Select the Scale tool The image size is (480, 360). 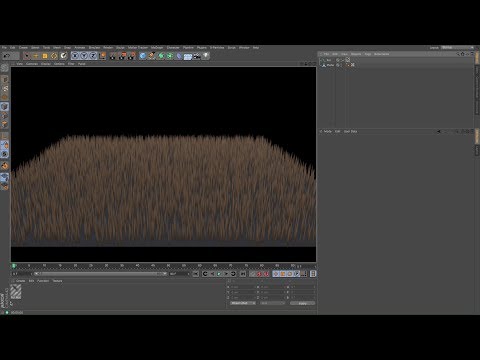[x=45, y=56]
